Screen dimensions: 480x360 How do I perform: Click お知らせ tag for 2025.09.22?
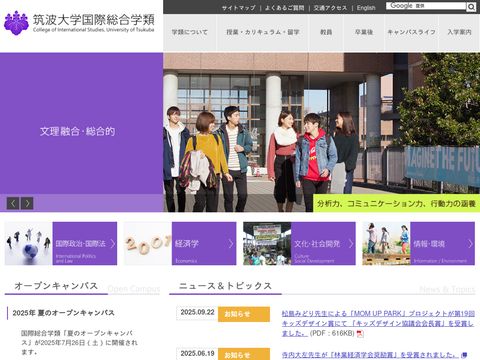(x=244, y=314)
